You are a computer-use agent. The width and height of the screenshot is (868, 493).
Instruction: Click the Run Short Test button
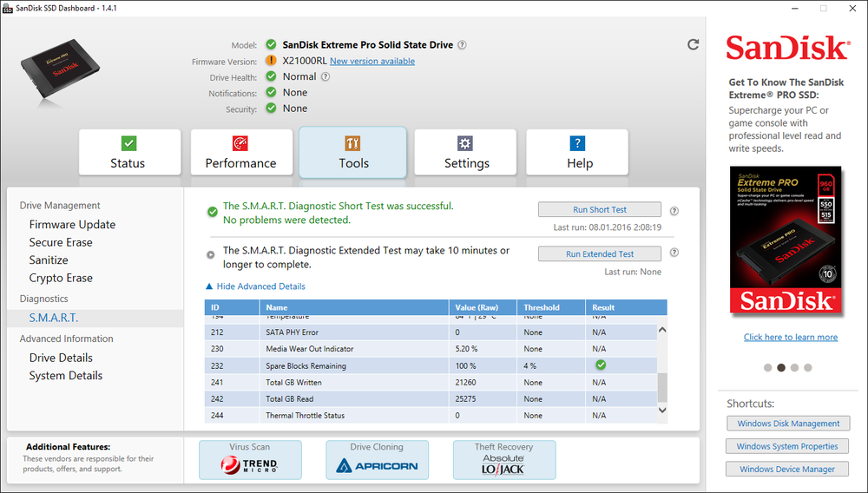[600, 209]
